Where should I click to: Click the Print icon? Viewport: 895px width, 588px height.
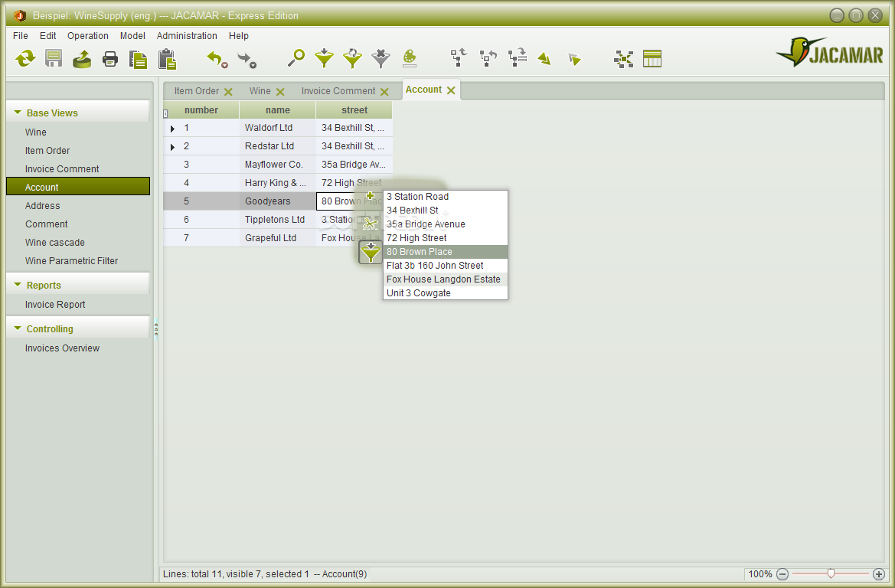[x=109, y=59]
